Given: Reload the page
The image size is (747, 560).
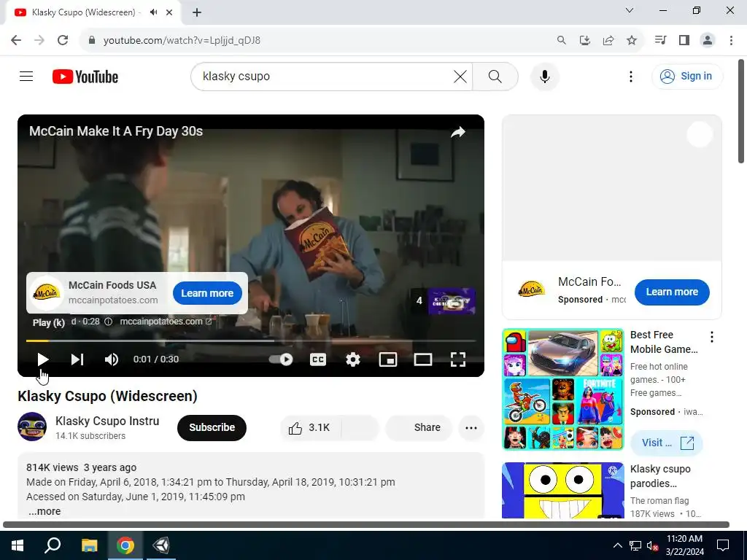Looking at the screenshot, I should 63,41.
